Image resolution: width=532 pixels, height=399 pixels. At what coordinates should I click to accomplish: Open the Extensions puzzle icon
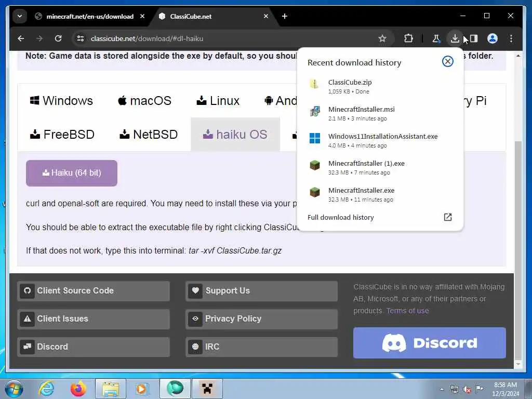(x=408, y=38)
